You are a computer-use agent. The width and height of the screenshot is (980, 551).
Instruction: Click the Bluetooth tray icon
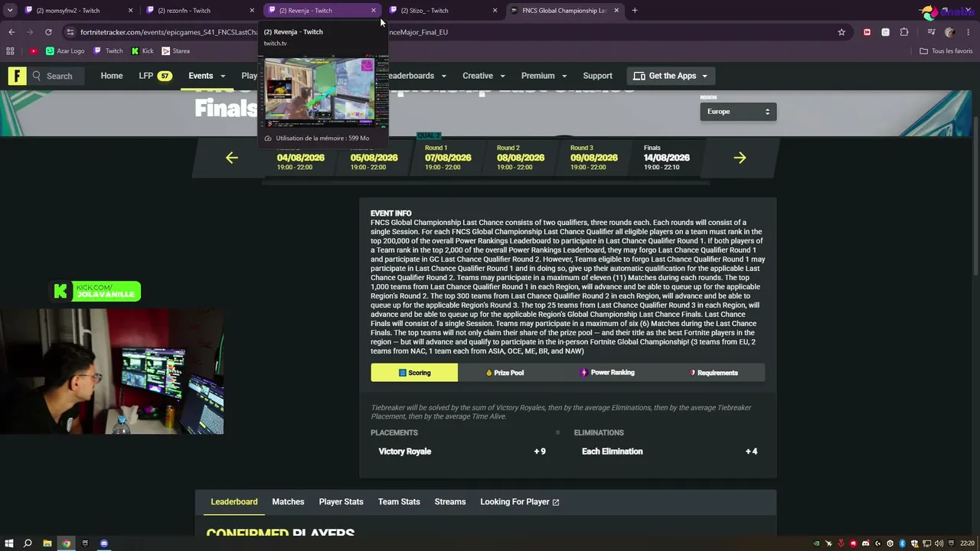(x=902, y=543)
